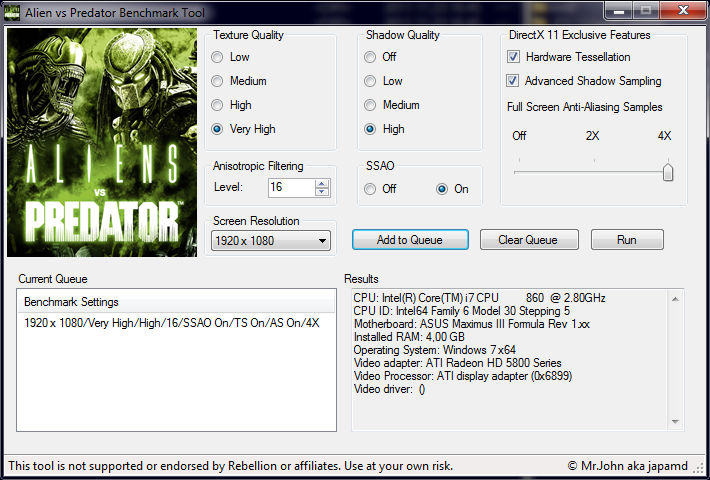Click the Operating System Windows 7 line
This screenshot has height=480, width=710.
435,350
